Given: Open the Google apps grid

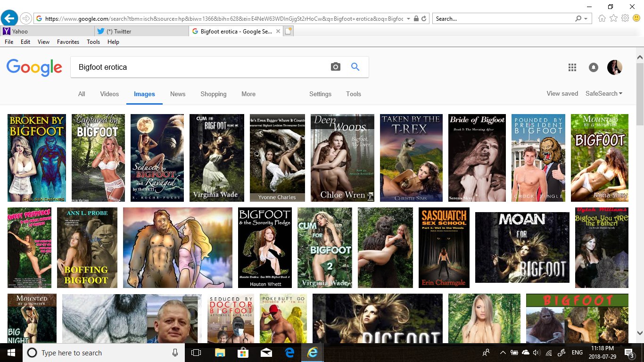Looking at the screenshot, I should coord(572,67).
